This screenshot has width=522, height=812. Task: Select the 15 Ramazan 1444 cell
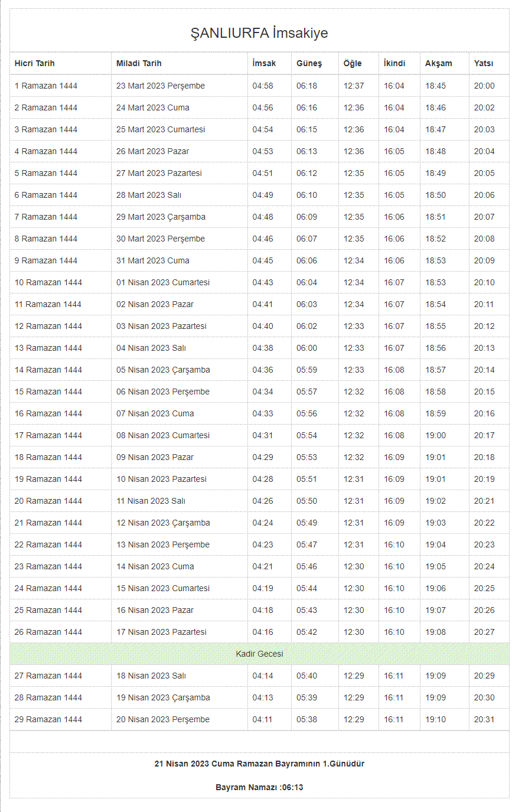coord(48,392)
